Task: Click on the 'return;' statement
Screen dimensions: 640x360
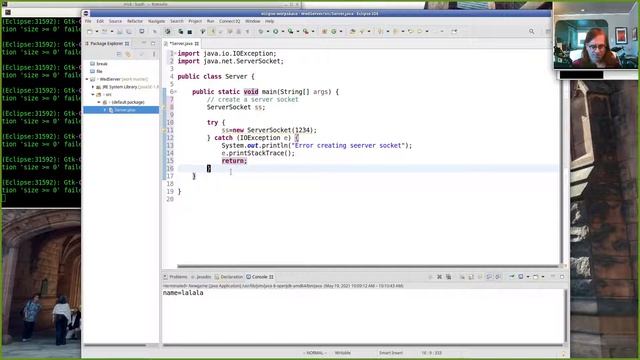Action: click(x=234, y=161)
